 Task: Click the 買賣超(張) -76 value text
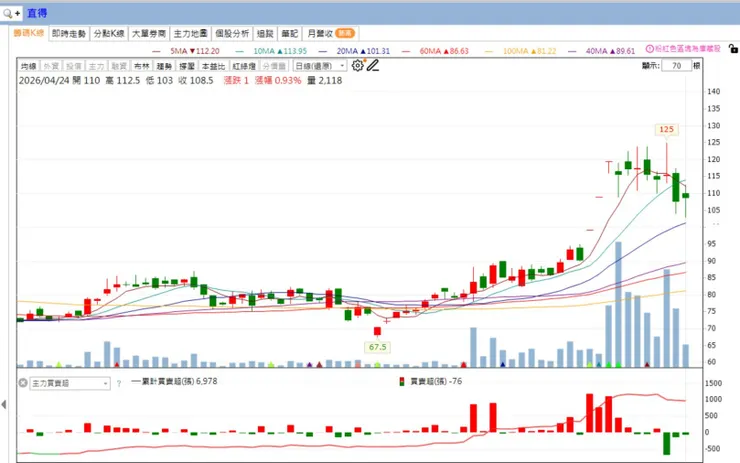click(436, 381)
